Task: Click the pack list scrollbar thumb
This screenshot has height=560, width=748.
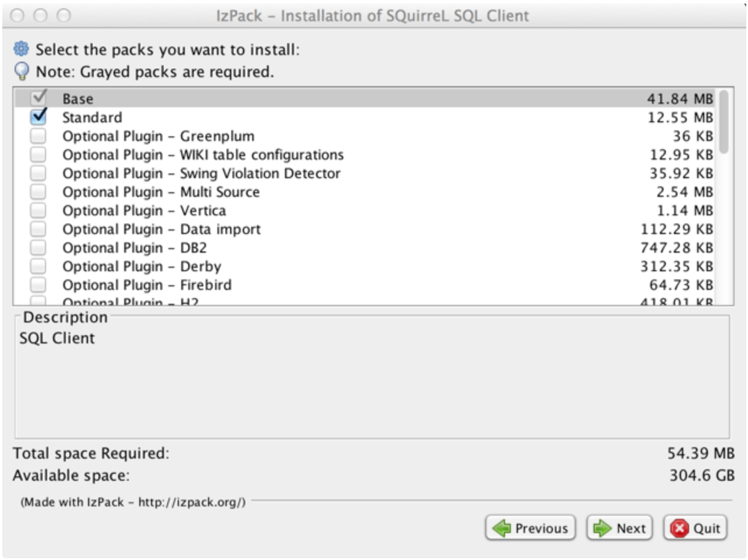Action: click(724, 121)
